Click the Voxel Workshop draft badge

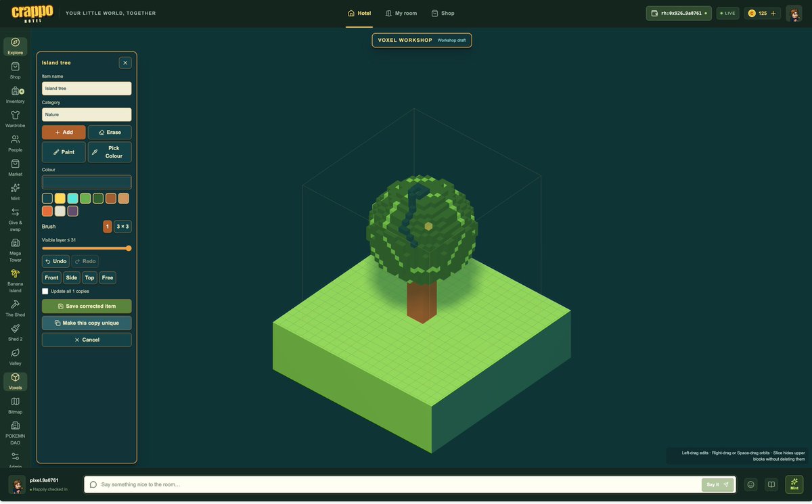(422, 41)
